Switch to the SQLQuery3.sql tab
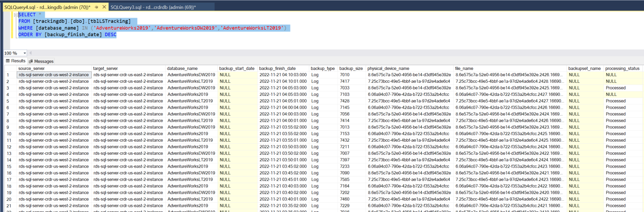Image resolution: width=644 pixels, height=212 pixels. pos(153,7)
